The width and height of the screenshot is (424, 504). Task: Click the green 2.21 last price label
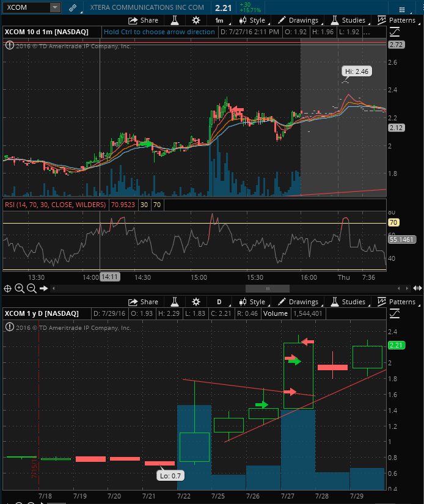tap(397, 345)
